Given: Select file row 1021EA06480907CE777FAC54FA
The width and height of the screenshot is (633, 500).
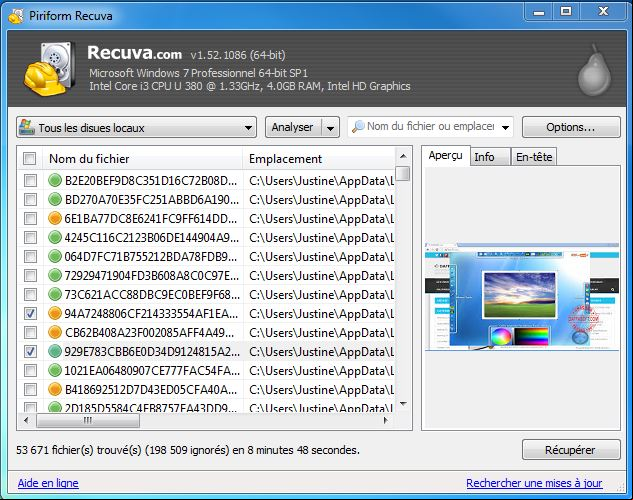Looking at the screenshot, I should [x=206, y=370].
